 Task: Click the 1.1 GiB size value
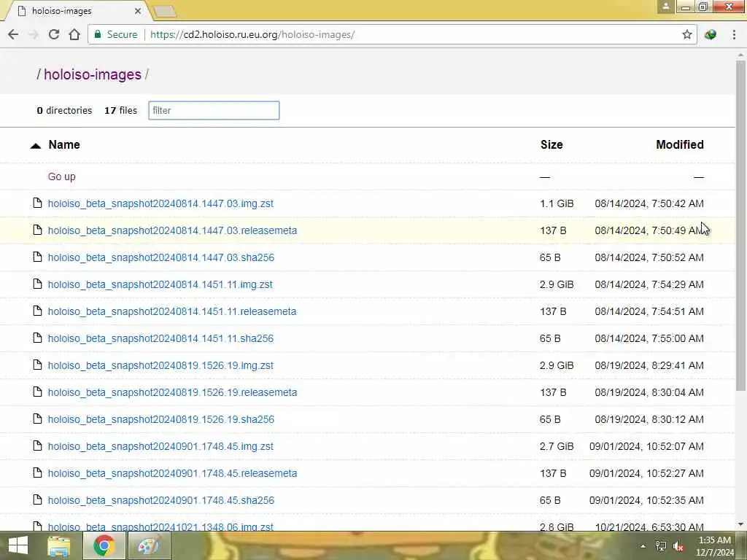click(x=557, y=204)
